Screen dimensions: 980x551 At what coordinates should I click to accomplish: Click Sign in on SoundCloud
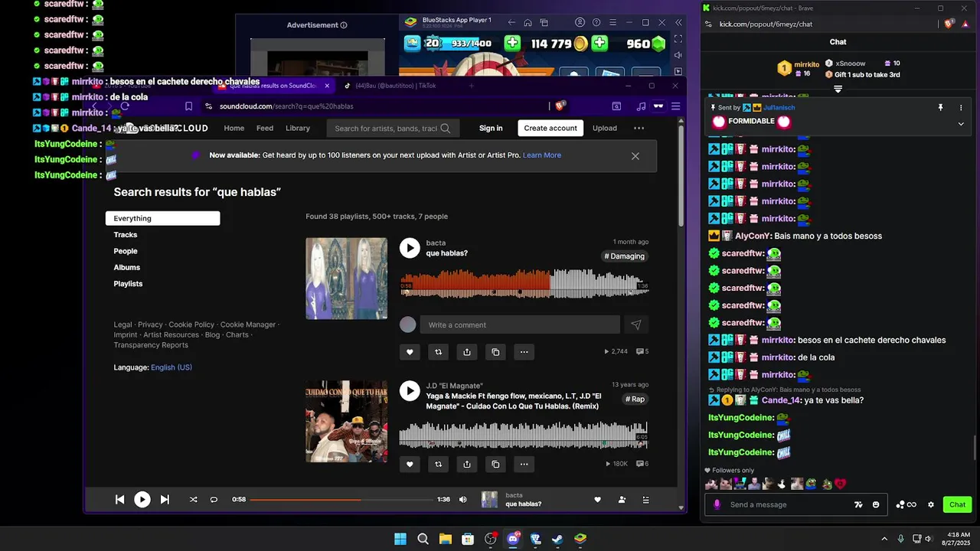click(x=491, y=128)
